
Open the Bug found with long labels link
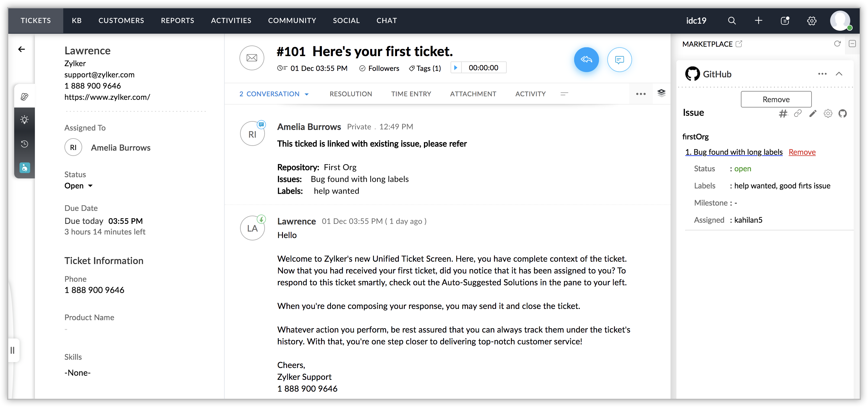[x=734, y=152]
